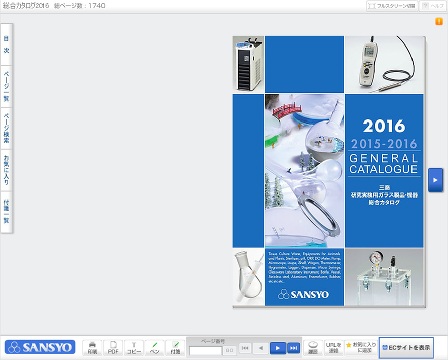Open the page search (ページ検索) tab
The height and width of the screenshot is (360, 448).
click(6, 128)
